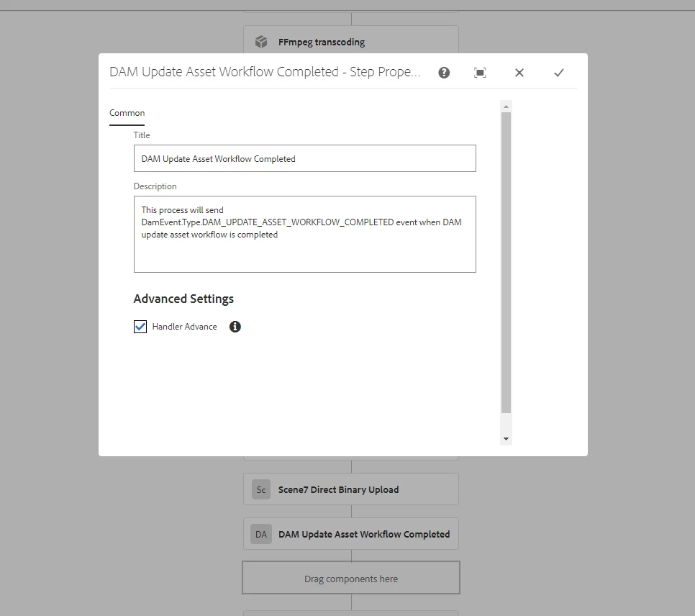Select the Scene7 Direct Binary Upload step

(351, 489)
